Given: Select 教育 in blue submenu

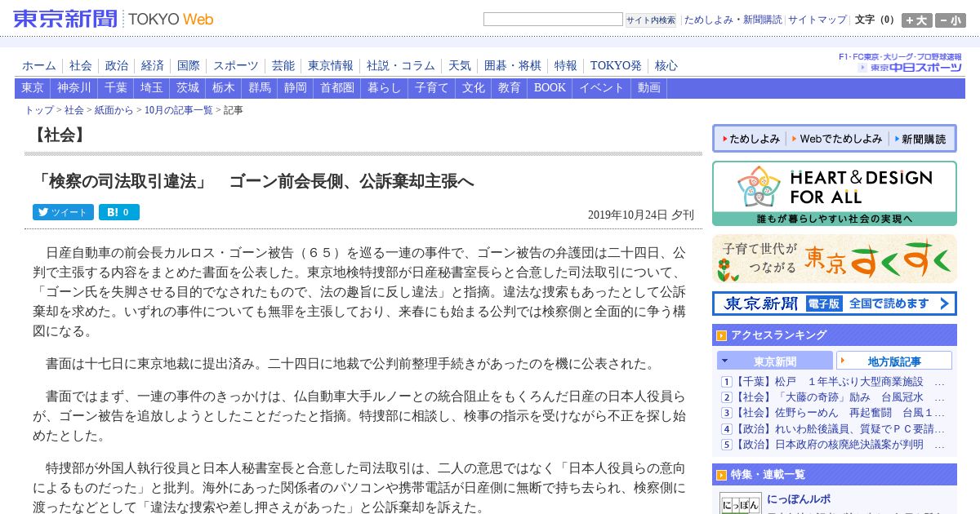Looking at the screenshot, I should tap(510, 88).
